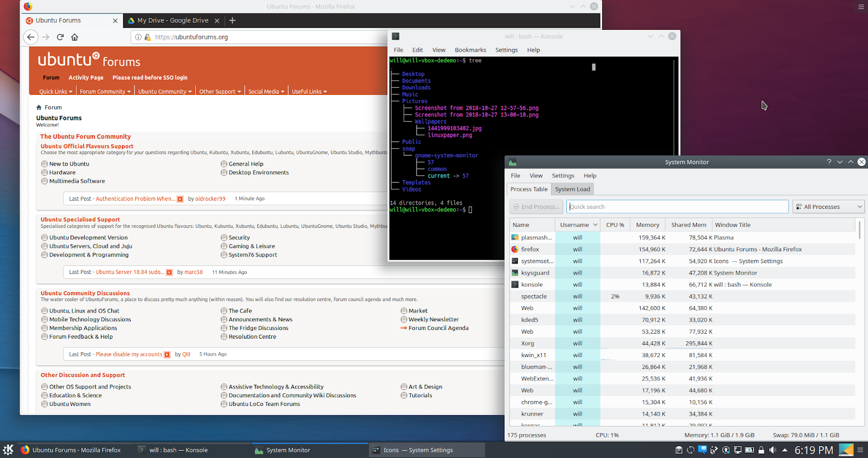Image resolution: width=868 pixels, height=458 pixels.
Task: Open the volume speaker tray icon
Action: tap(773, 450)
